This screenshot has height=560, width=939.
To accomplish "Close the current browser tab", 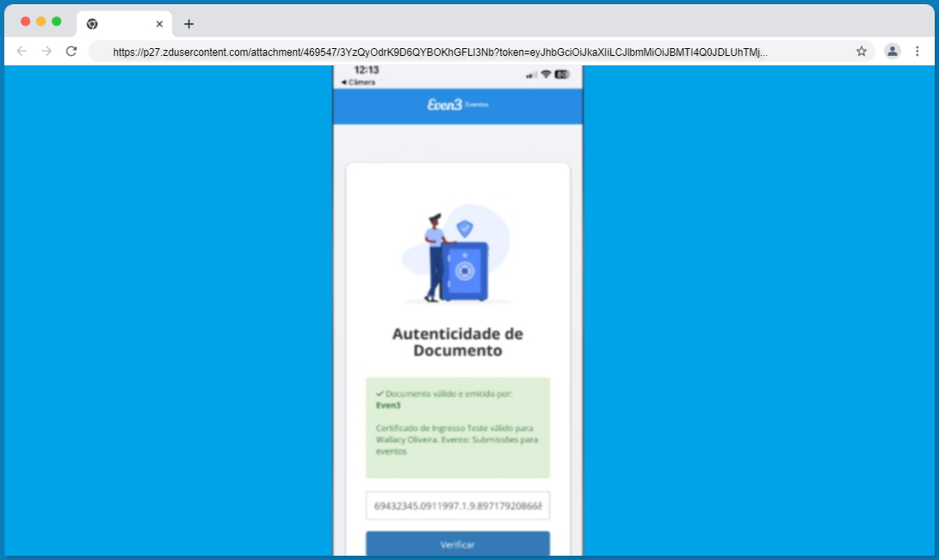I will point(159,24).
